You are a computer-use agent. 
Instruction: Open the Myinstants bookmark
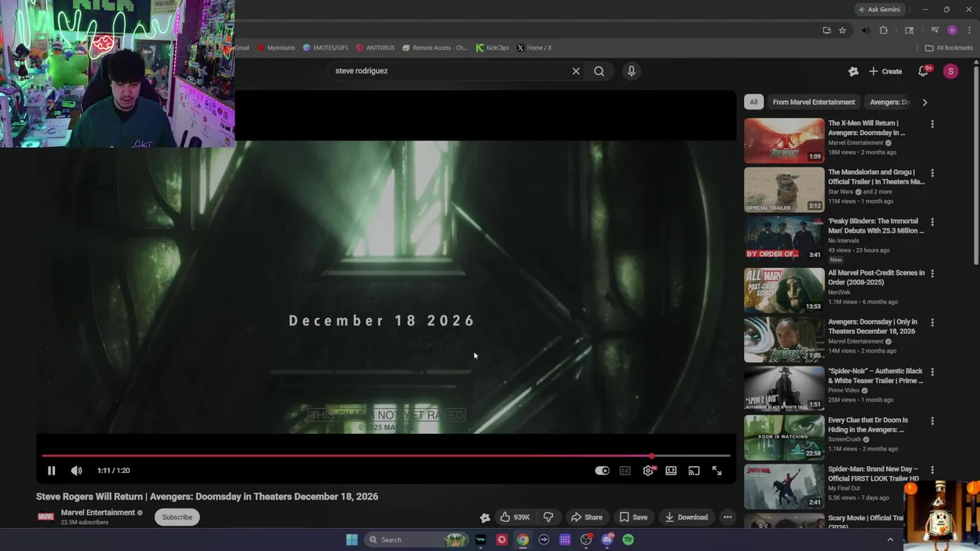click(276, 47)
